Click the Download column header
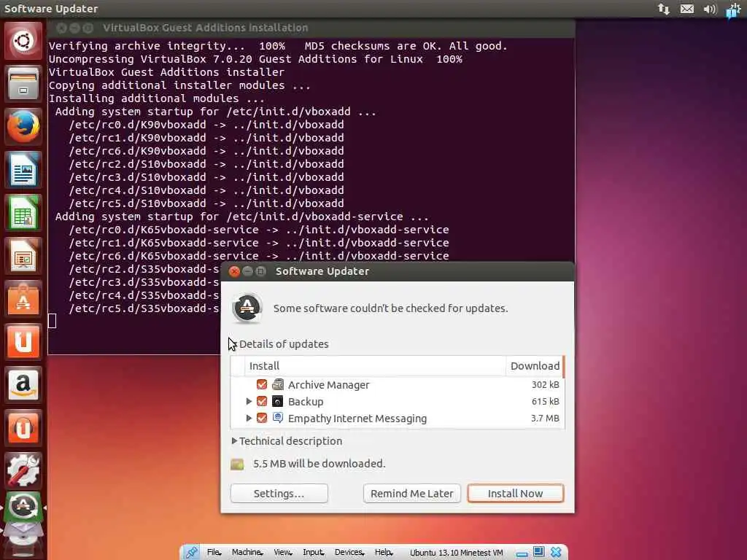 pos(535,366)
